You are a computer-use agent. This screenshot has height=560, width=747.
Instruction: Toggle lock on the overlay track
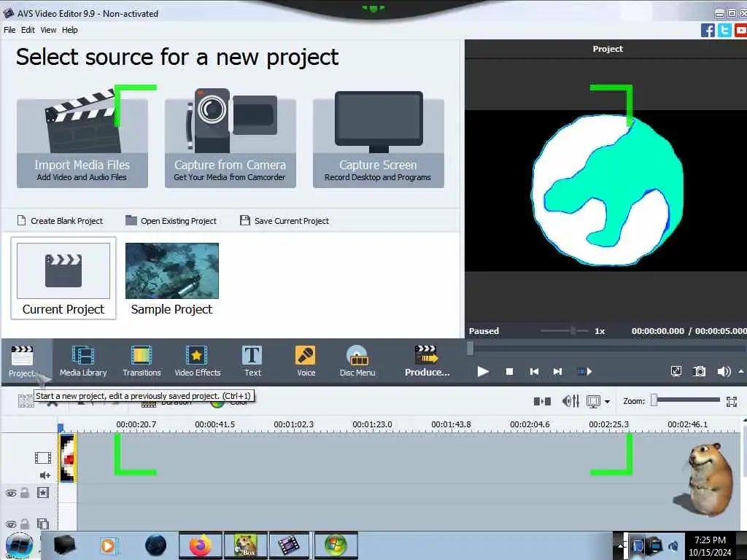(25, 524)
